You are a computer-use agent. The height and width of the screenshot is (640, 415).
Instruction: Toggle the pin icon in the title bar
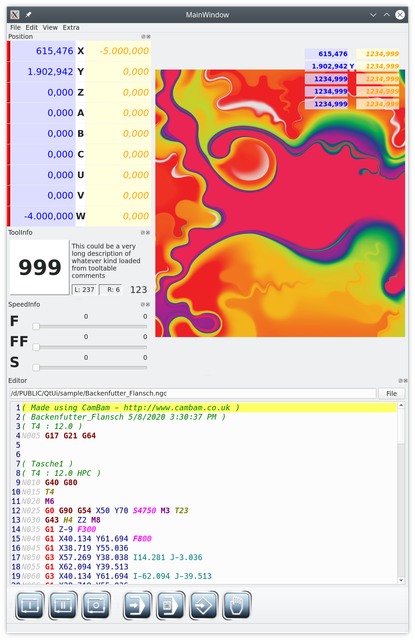point(28,15)
